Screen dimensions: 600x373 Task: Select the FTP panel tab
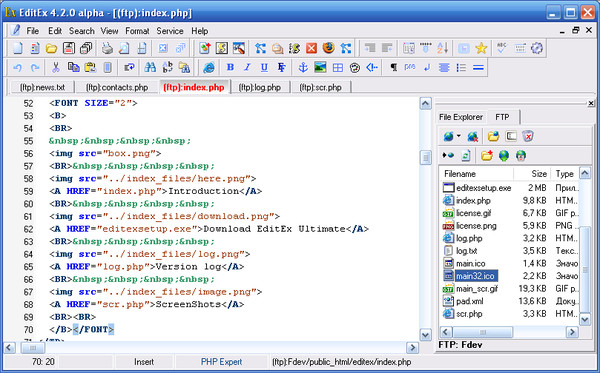pyautogui.click(x=502, y=117)
